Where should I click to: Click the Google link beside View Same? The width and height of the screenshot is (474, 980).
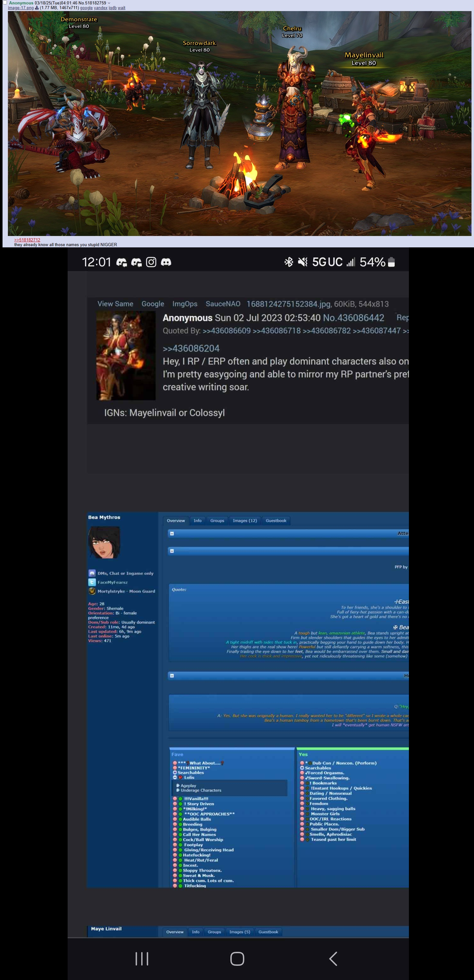153,304
